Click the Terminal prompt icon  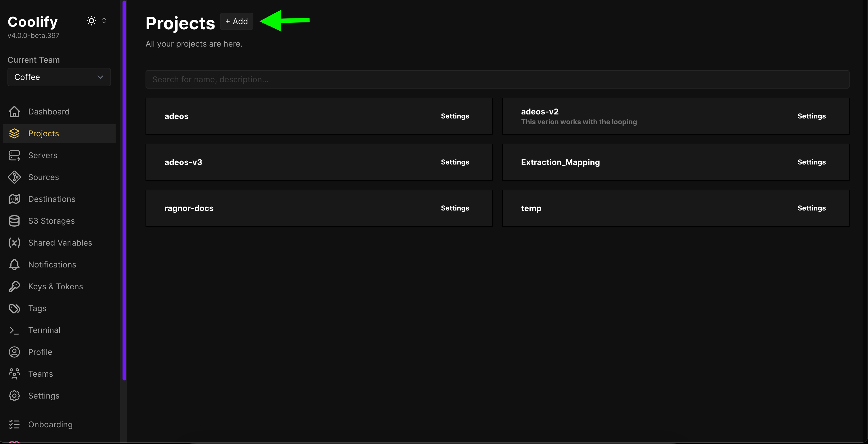click(x=14, y=330)
